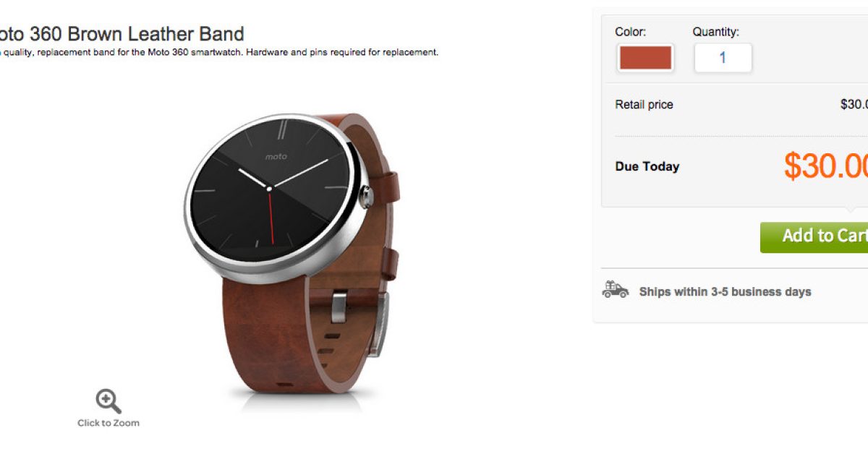
Task: Click the "Color:" label
Action: [630, 32]
